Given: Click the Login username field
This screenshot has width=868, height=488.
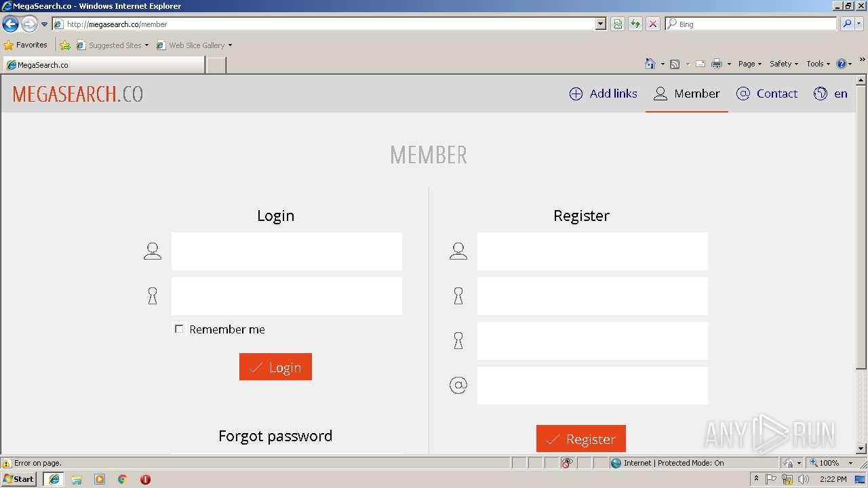Looking at the screenshot, I should (287, 251).
